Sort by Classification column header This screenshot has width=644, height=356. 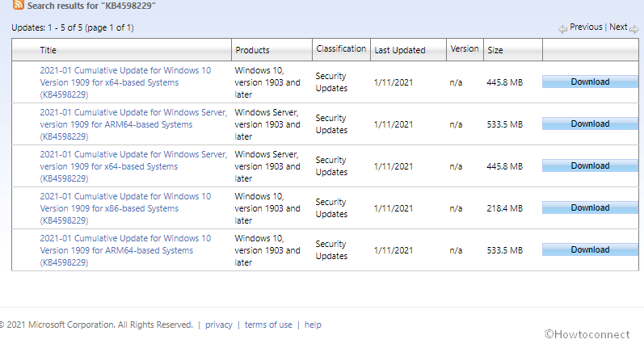341,49
